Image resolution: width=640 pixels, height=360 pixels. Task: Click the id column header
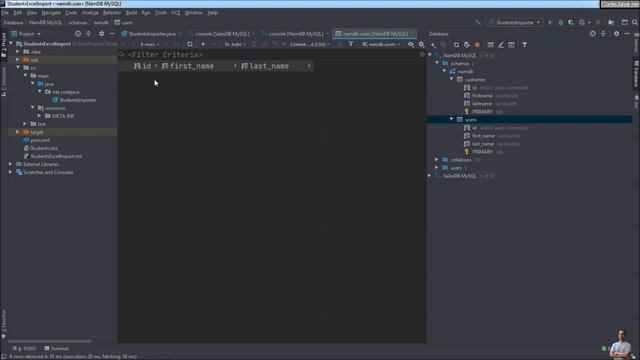click(146, 66)
